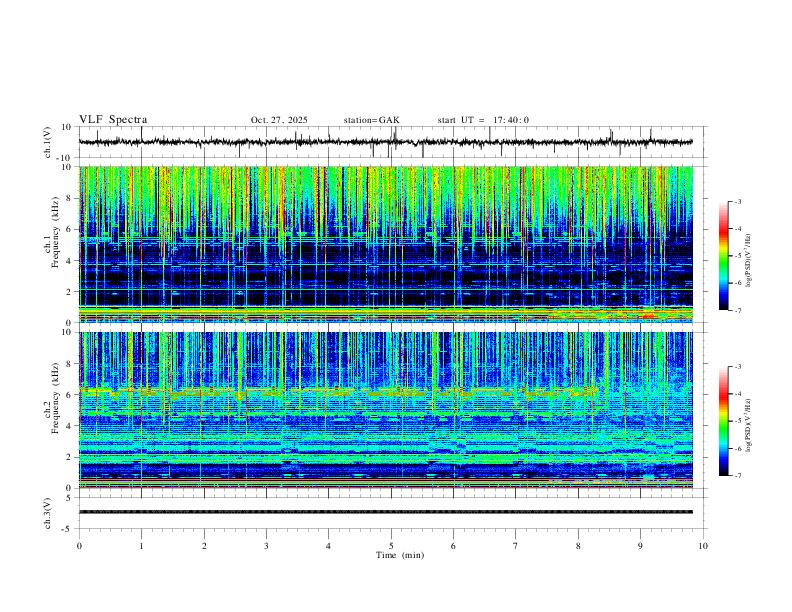Viewport: 792px width, 612px height.
Task: Click the 'VLF Spectra' title text
Action: pos(113,120)
